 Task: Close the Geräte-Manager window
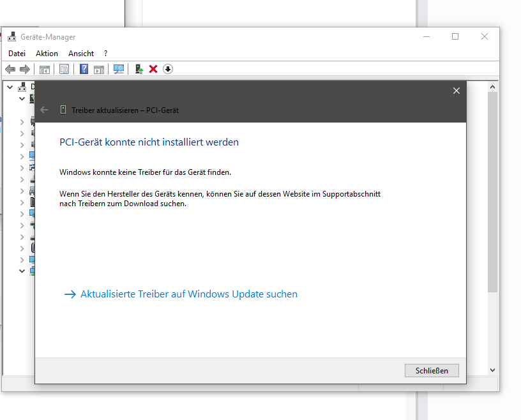485,36
